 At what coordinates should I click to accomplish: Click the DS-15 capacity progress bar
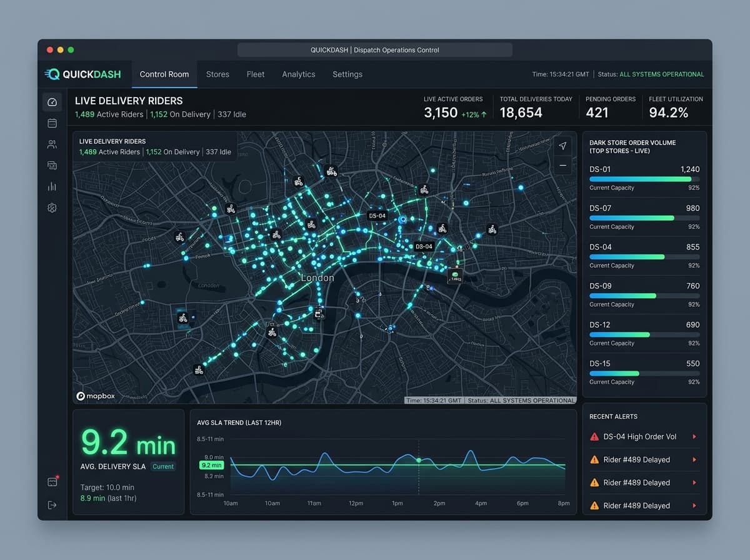pyautogui.click(x=644, y=373)
